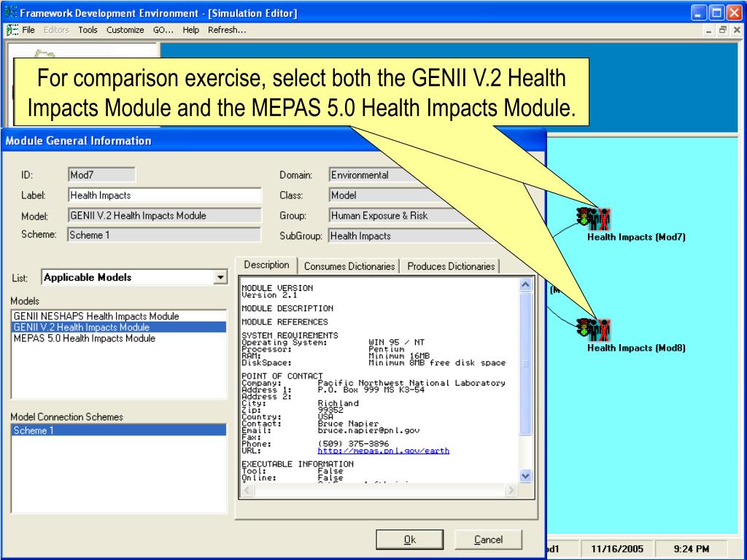Open the File menu
The width and height of the screenshot is (747, 560).
[x=28, y=30]
